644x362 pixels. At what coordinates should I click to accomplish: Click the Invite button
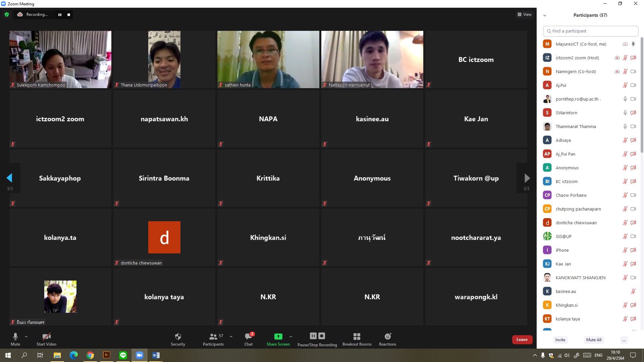(560, 340)
